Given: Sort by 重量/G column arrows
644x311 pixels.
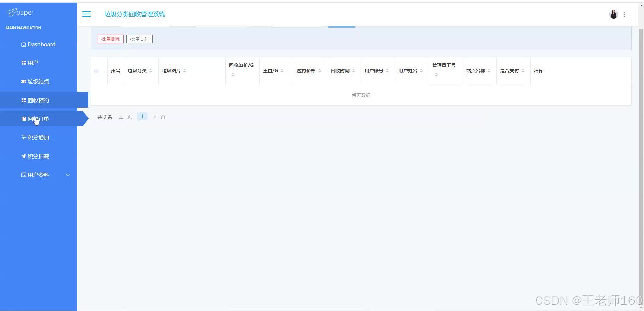Looking at the screenshot, I should (282, 71).
